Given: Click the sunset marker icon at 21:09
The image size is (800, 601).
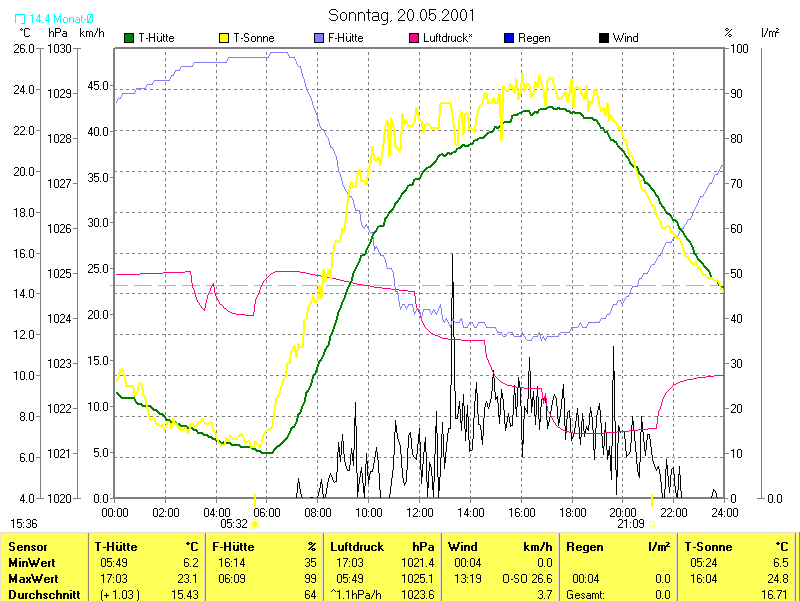Looking at the screenshot, I should (x=652, y=523).
